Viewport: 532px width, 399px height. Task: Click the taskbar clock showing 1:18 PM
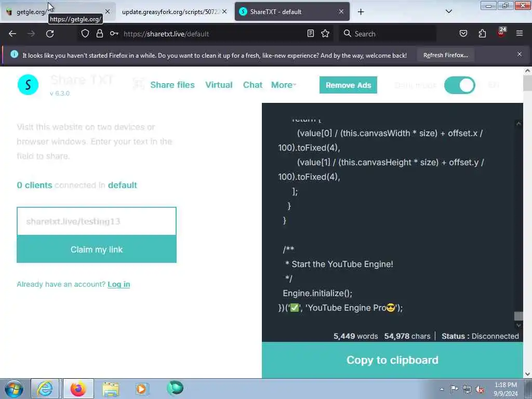click(x=506, y=389)
